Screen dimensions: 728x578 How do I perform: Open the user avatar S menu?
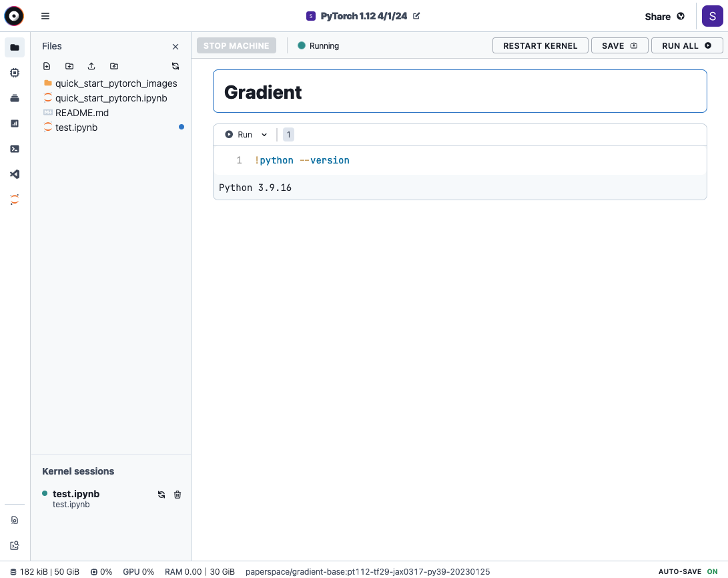(712, 16)
